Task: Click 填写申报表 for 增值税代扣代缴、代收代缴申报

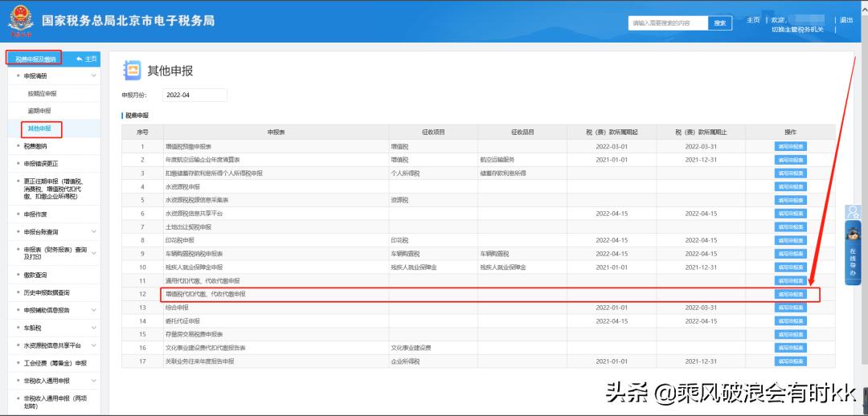Action: tap(791, 294)
